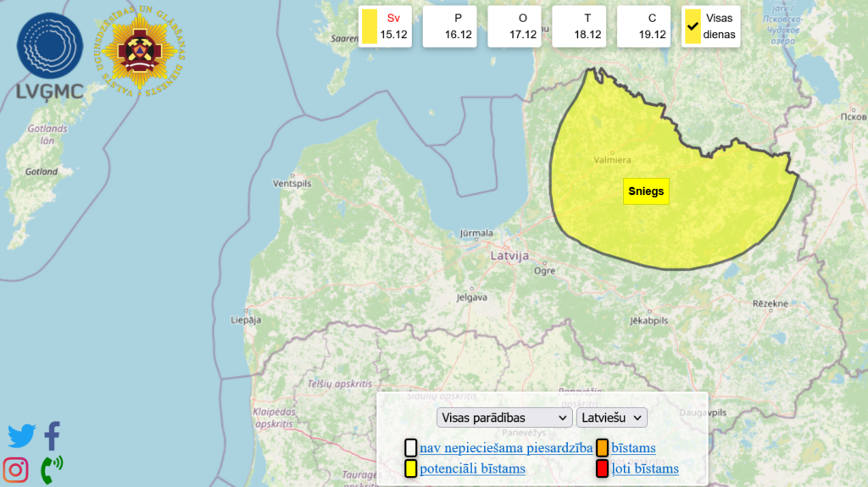This screenshot has height=487, width=868.
Task: Open the potenciāli bīstams link
Action: point(472,468)
